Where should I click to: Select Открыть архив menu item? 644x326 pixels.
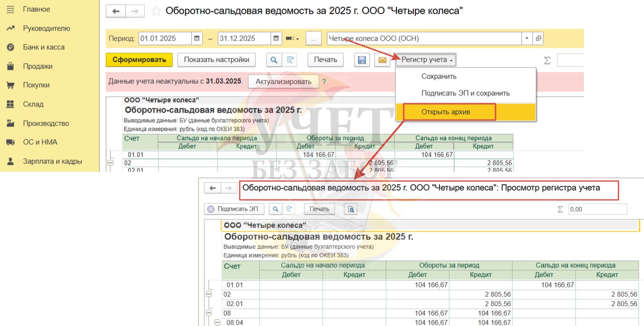[x=445, y=112]
